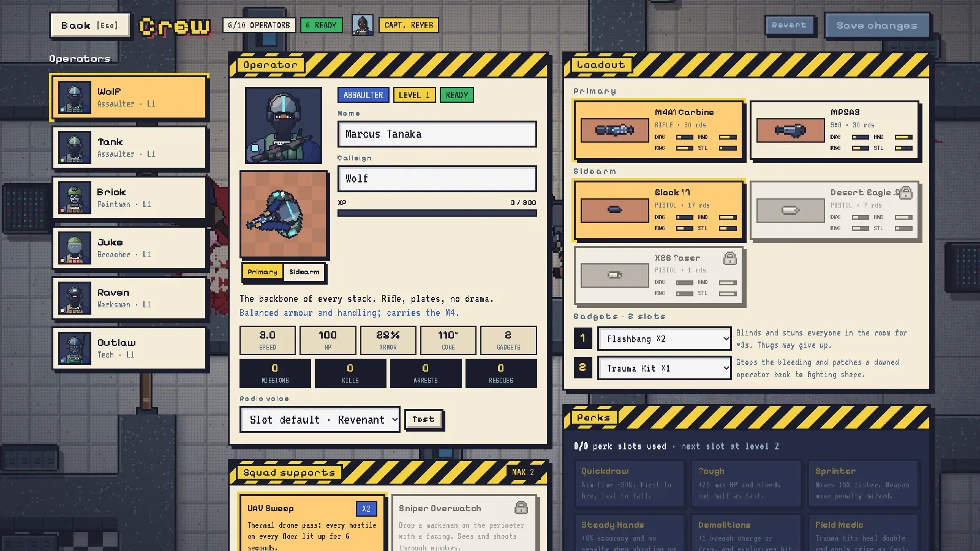Viewport: 980px width, 551px height.
Task: Click Sniper Overwatch lock icon
Action: [x=521, y=507]
